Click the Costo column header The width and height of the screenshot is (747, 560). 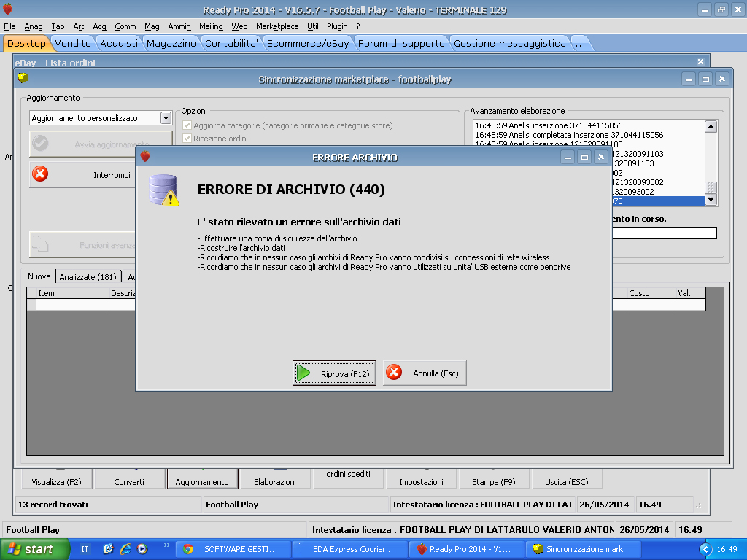point(651,293)
